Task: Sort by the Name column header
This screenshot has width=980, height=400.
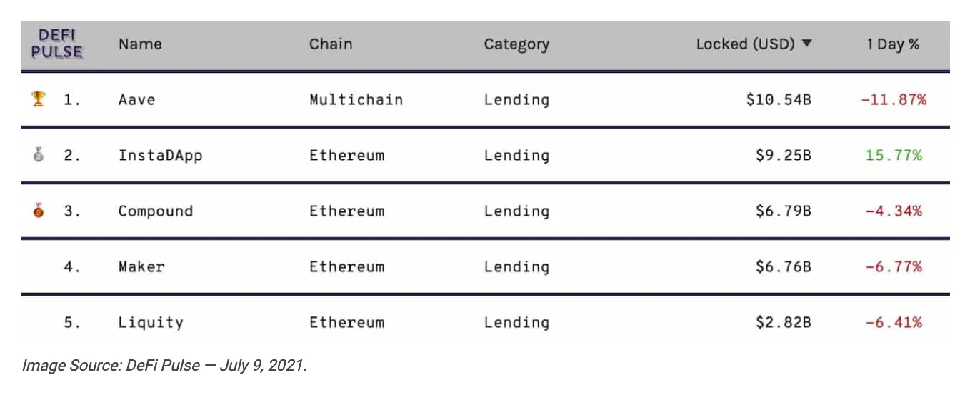Action: click(139, 44)
